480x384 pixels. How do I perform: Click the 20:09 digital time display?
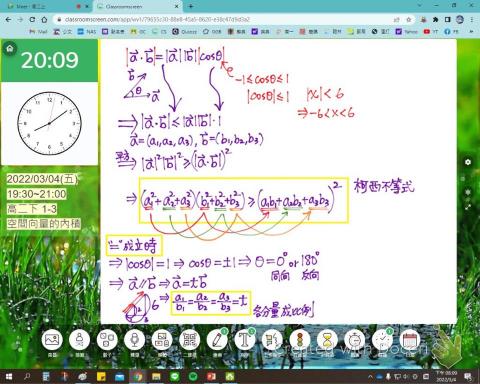click(x=50, y=60)
